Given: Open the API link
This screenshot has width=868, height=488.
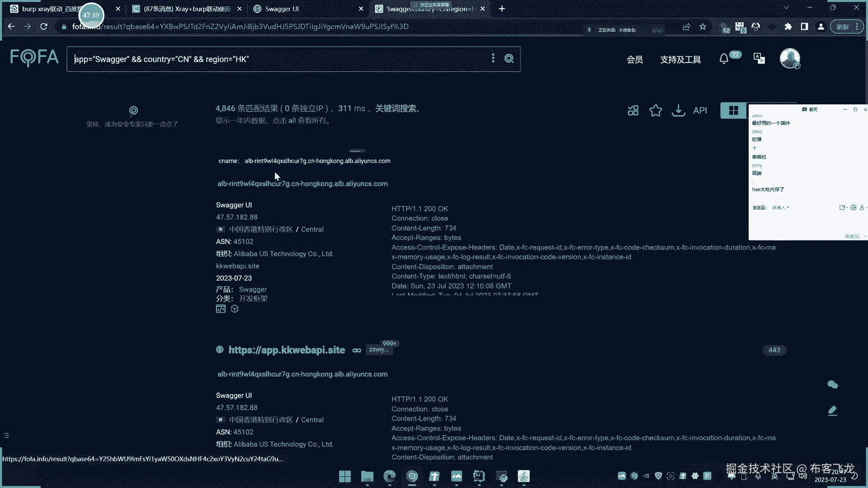Looking at the screenshot, I should [700, 110].
